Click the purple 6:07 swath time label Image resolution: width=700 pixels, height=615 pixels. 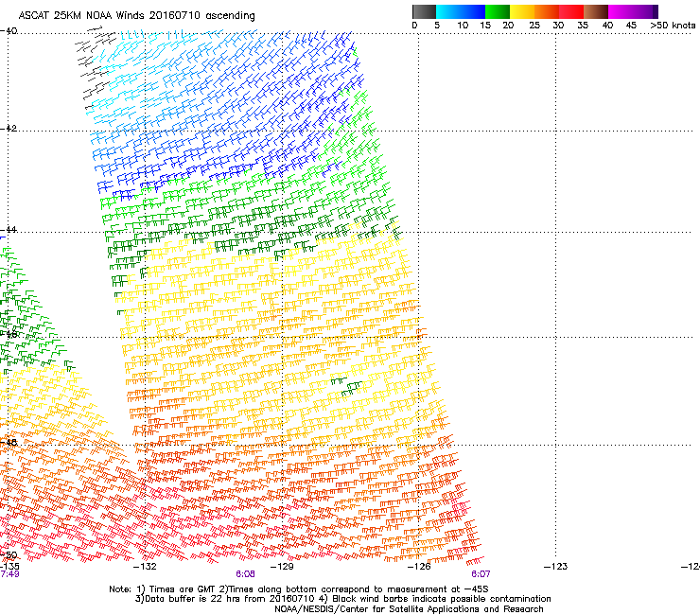pos(481,574)
